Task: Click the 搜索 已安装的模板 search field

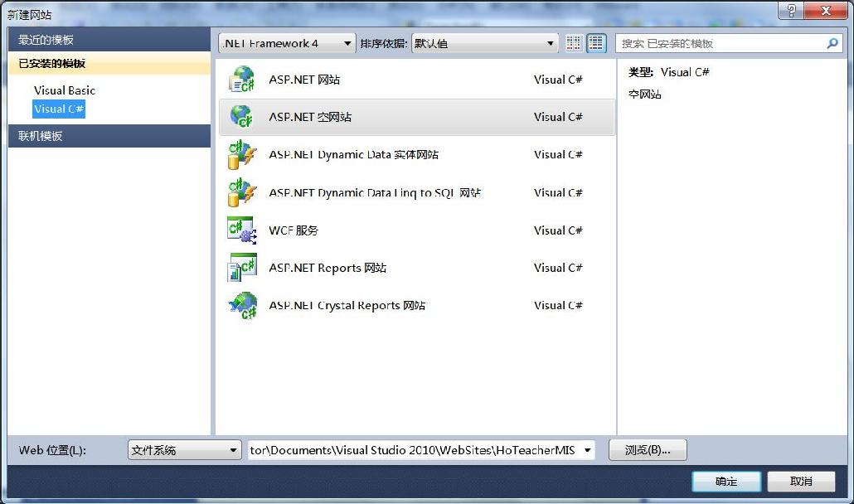Action: pos(728,44)
